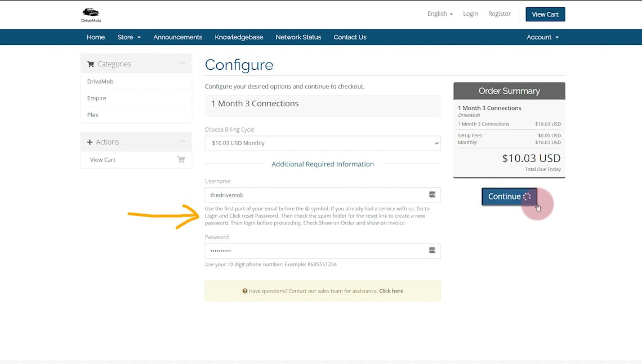Select the Empire category
This screenshot has height=364, width=642.
(97, 98)
